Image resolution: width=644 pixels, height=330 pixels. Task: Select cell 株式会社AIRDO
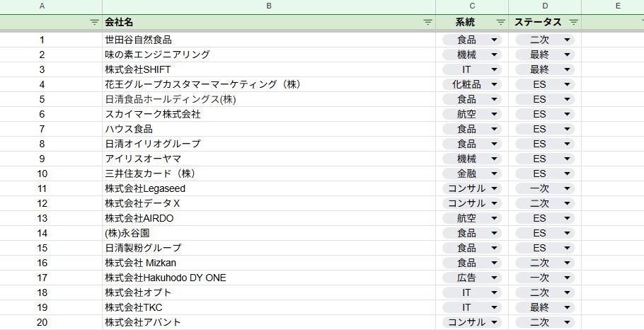click(x=269, y=218)
